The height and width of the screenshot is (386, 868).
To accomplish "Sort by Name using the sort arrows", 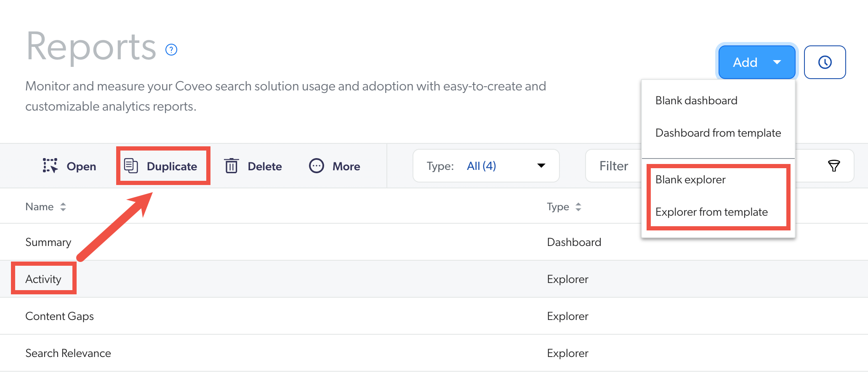I will point(63,207).
